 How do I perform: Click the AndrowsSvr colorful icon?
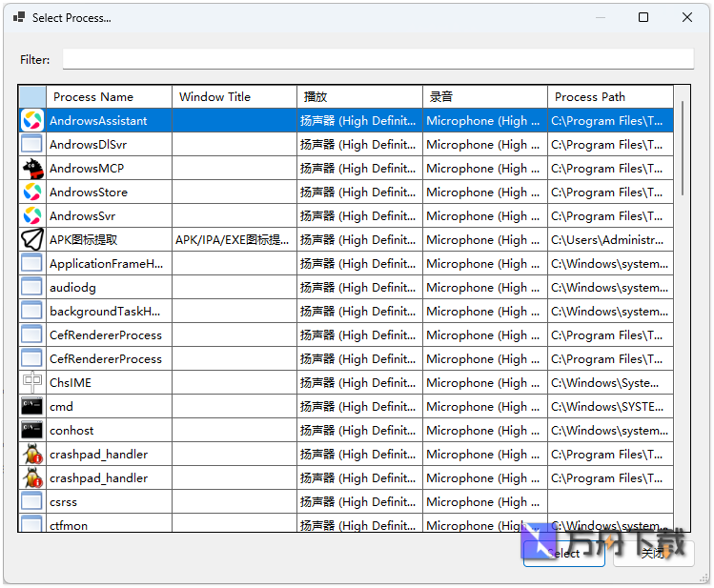(32, 215)
